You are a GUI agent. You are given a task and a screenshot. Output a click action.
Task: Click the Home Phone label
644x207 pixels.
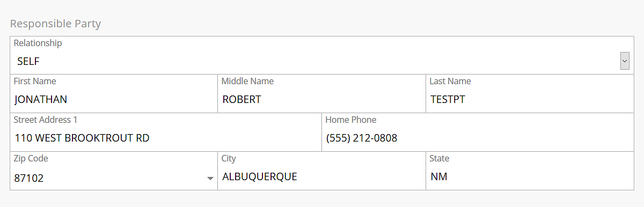[351, 120]
